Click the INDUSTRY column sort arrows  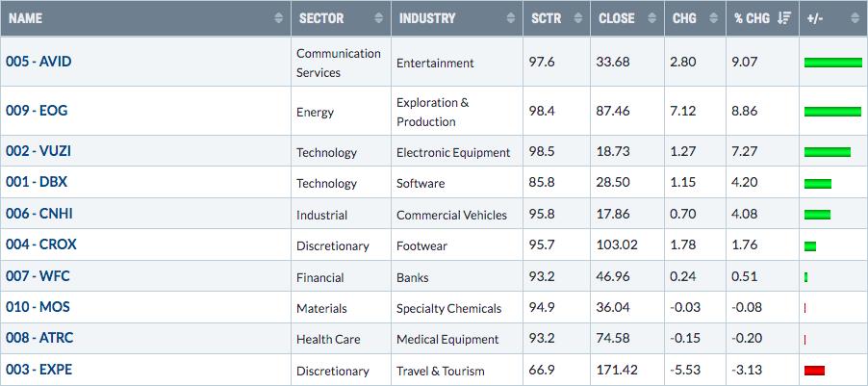coord(510,18)
